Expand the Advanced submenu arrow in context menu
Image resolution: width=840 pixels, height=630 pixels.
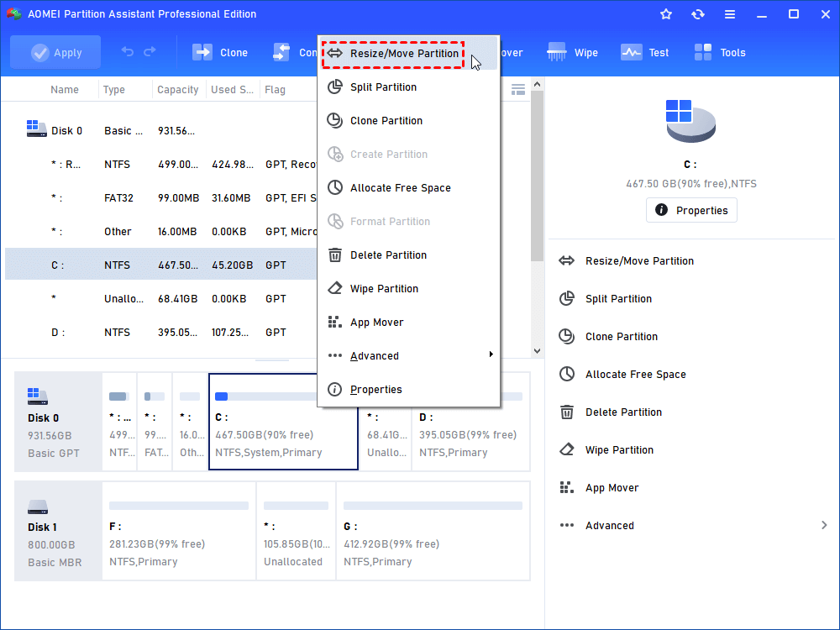491,354
